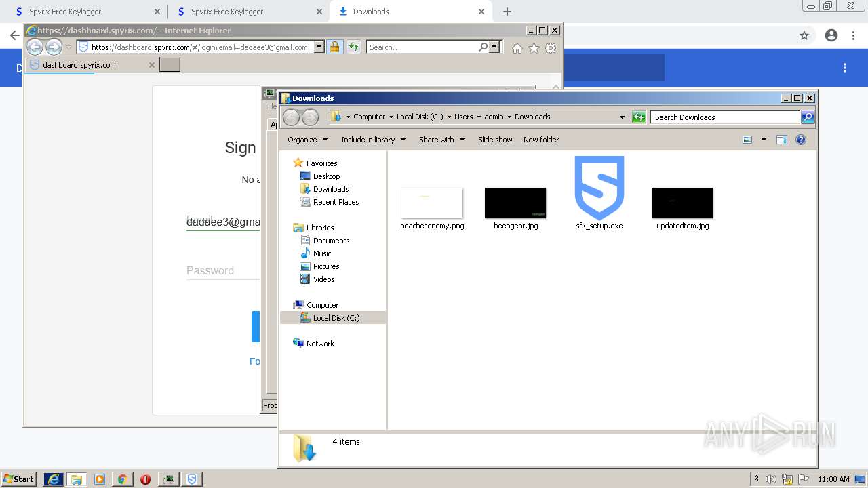This screenshot has height=488, width=868.
Task: Click Spyrix shield icon in taskbar
Action: coord(192,479)
